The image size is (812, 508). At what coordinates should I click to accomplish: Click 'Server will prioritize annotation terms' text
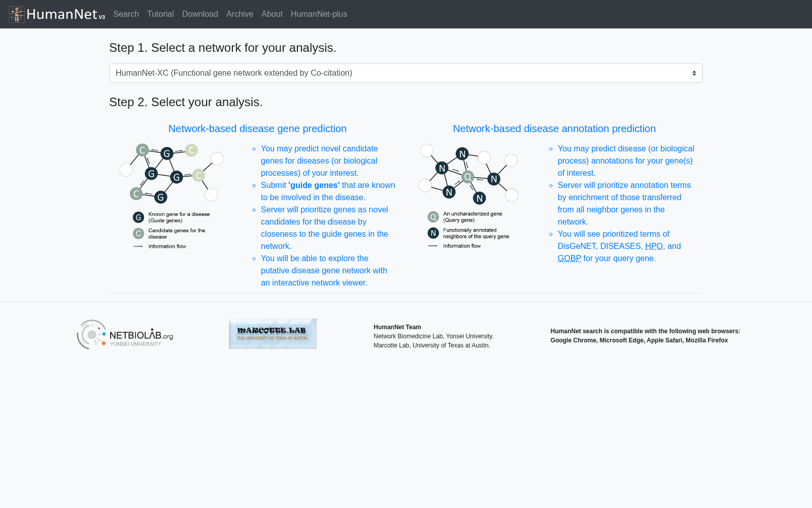pos(624,204)
